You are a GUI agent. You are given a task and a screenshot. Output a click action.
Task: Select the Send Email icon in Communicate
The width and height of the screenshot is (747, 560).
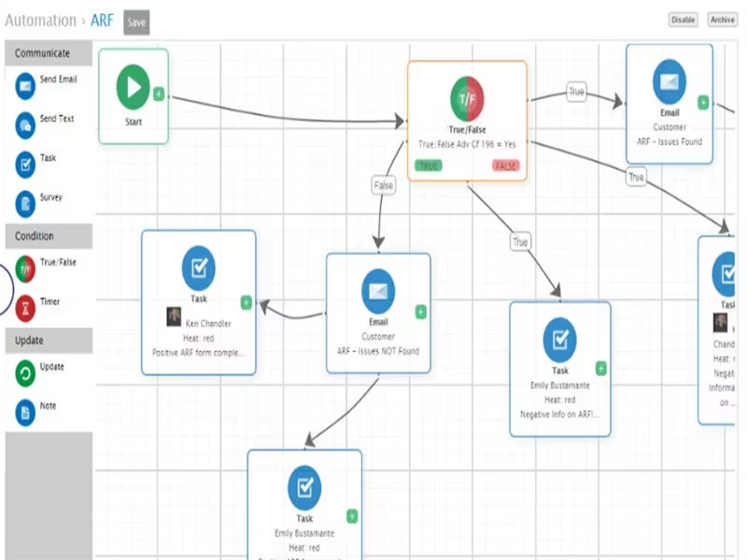(25, 86)
